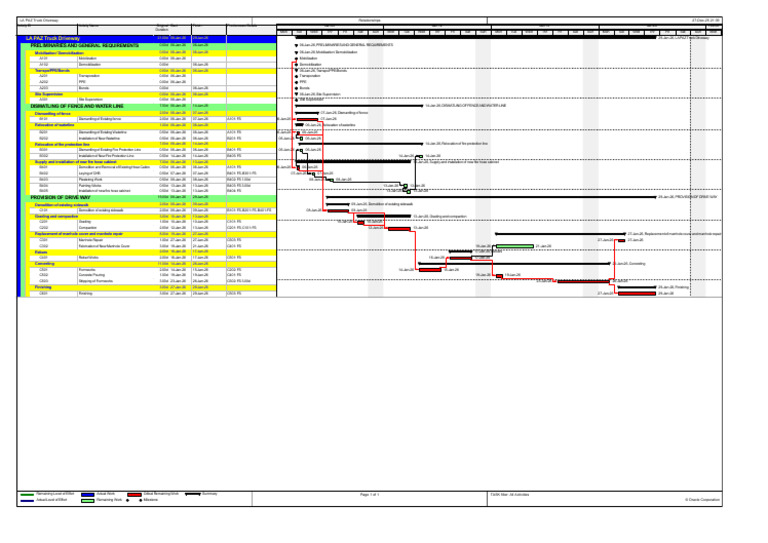Click the blue Actual Level of Effort legend line

[x=27, y=500]
